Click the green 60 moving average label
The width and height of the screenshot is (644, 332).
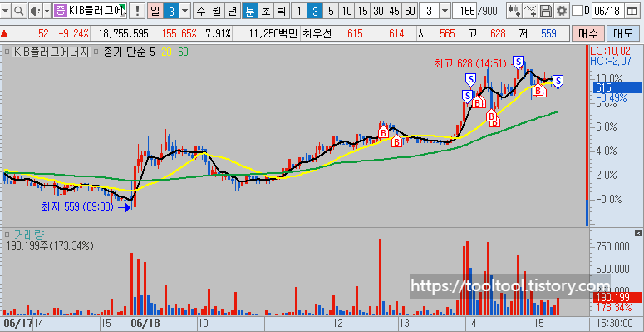[183, 52]
